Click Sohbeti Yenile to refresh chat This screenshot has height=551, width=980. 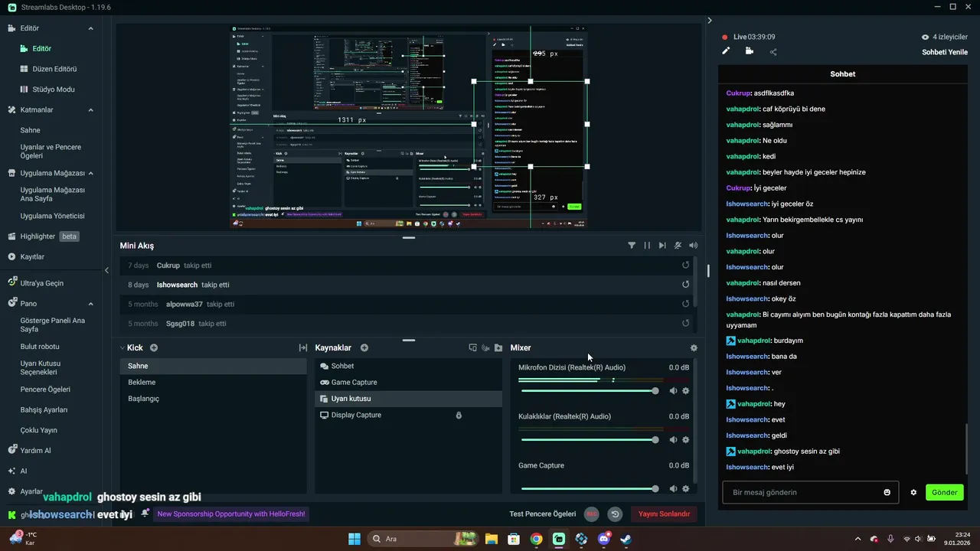pyautogui.click(x=945, y=52)
